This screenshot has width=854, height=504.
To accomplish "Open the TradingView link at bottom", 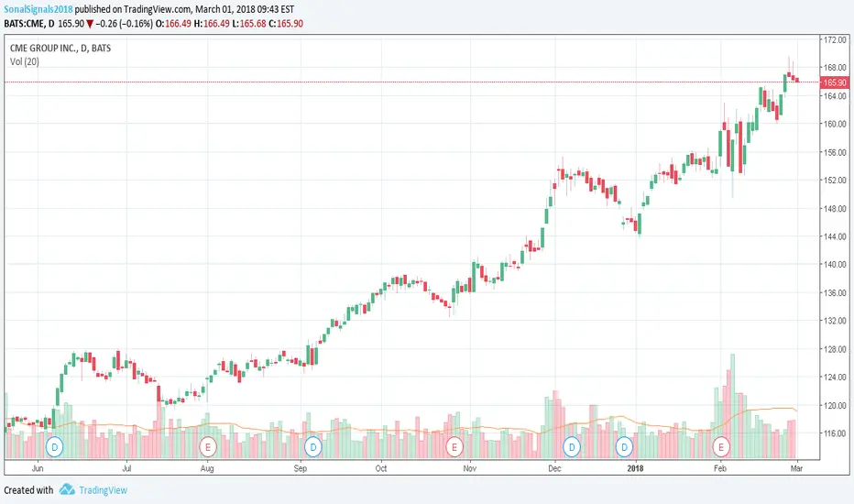I will [x=103, y=490].
